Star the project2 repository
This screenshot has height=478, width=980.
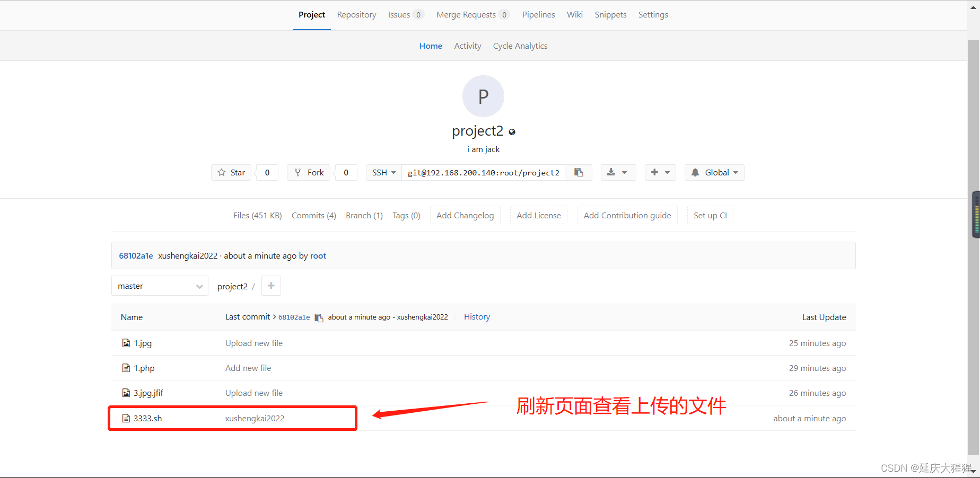point(231,172)
